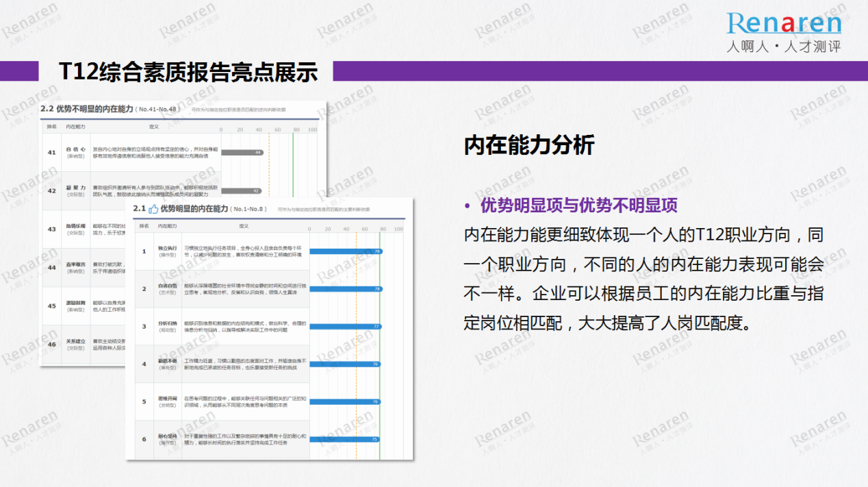Select the 关系建立 row ranked 46
The width and height of the screenshot is (868, 487).
pos(75,344)
